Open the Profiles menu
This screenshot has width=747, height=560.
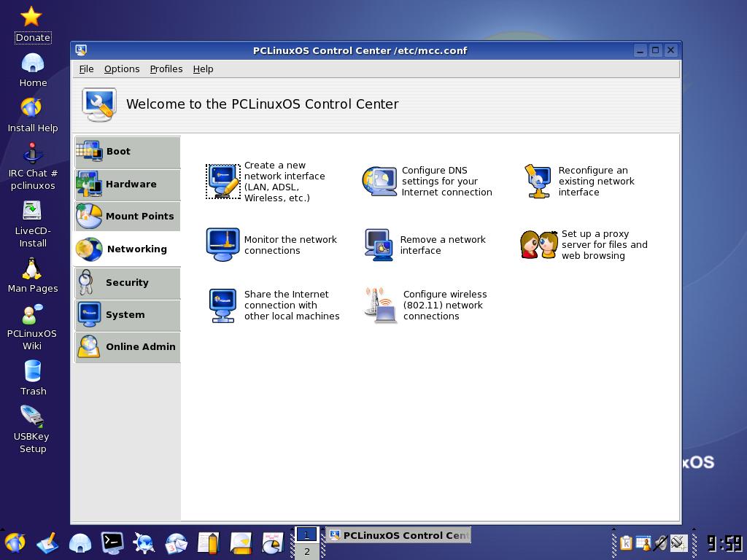(166, 69)
